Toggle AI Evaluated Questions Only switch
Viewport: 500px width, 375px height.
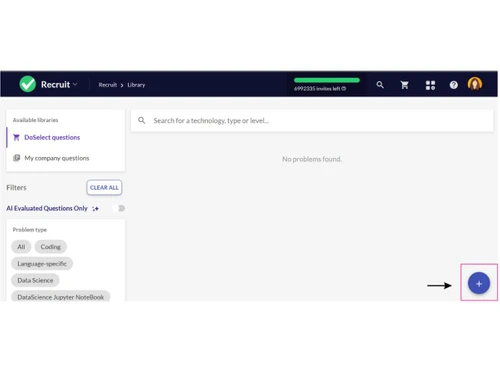[x=118, y=208]
